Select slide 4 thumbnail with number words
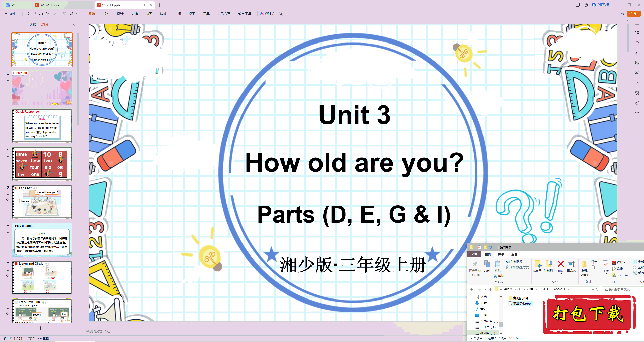The height and width of the screenshot is (342, 644). (x=42, y=163)
